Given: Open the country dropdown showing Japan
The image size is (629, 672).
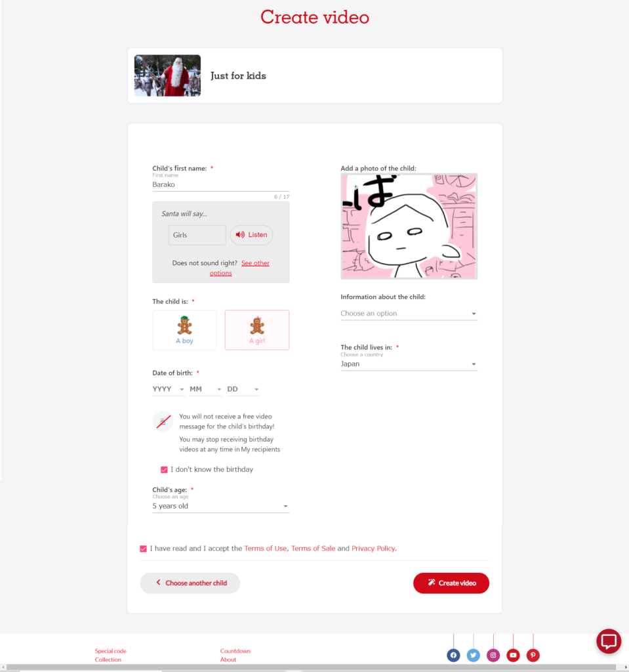Looking at the screenshot, I should point(409,364).
